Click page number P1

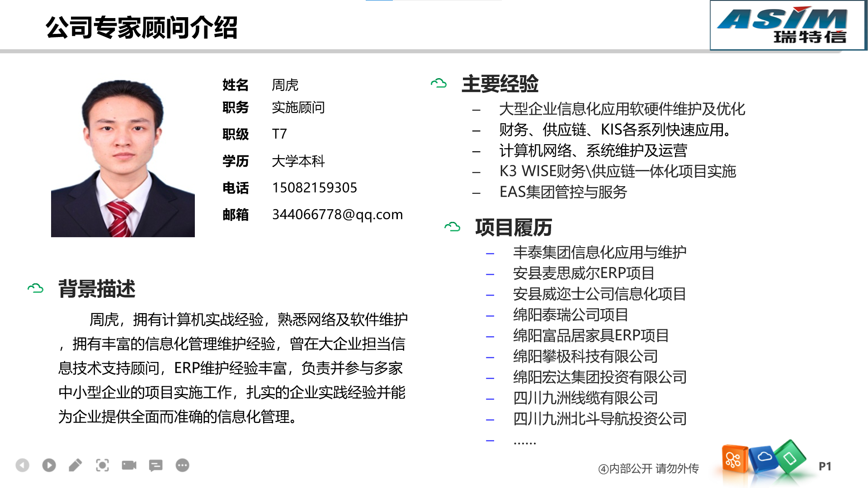(825, 466)
